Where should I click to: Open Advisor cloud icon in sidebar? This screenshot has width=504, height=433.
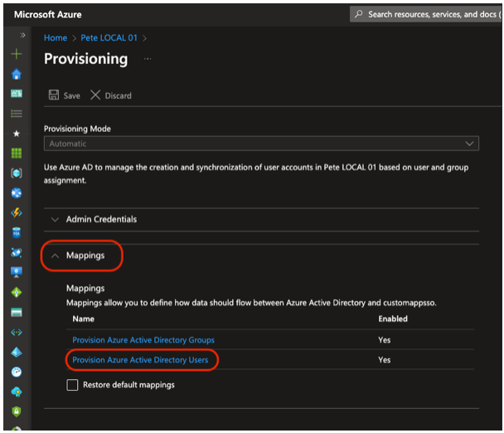[17, 392]
